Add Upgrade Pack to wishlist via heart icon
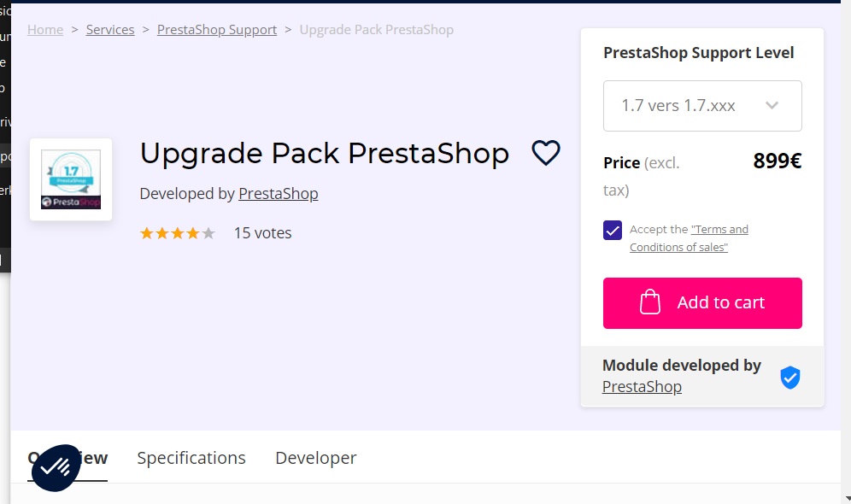The height and width of the screenshot is (504, 851). [x=545, y=154]
